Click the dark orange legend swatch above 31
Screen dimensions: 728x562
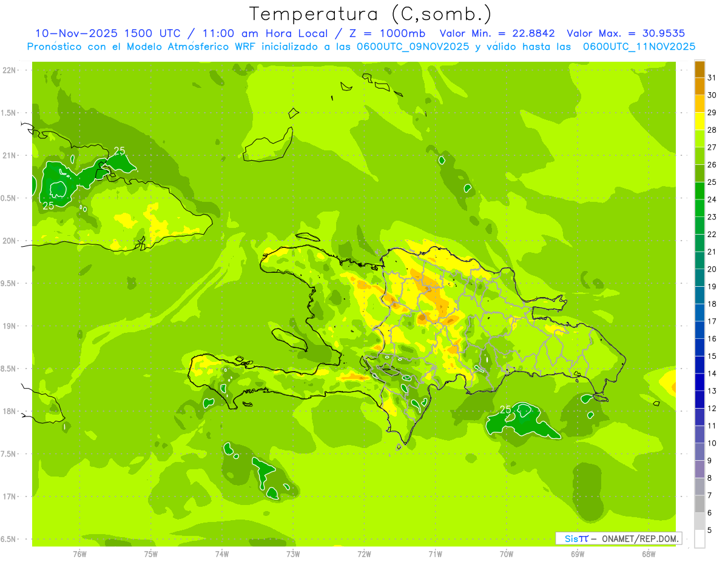pyautogui.click(x=699, y=69)
